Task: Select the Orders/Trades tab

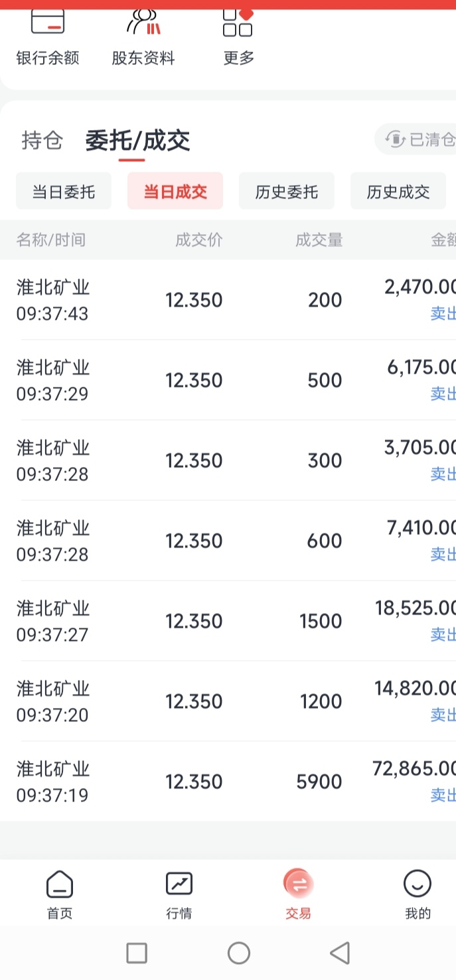Action: pos(137,140)
